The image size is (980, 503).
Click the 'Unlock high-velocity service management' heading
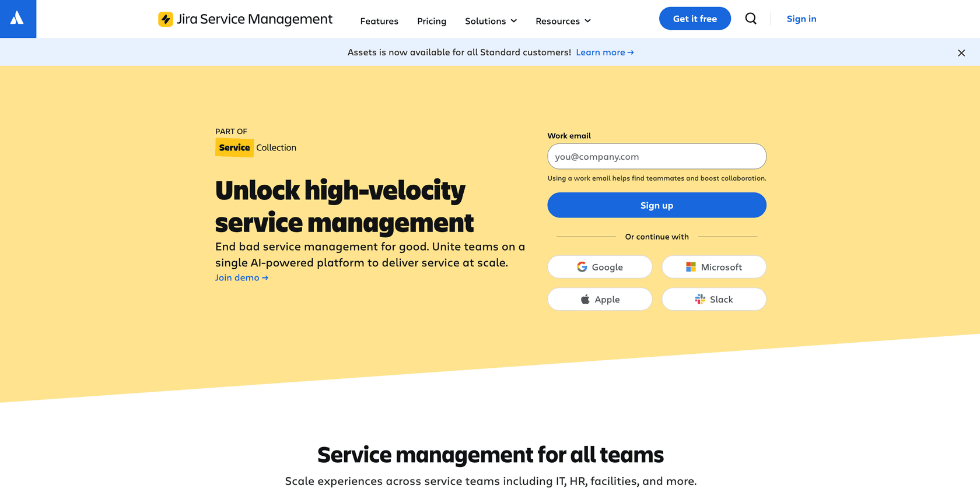(344, 206)
